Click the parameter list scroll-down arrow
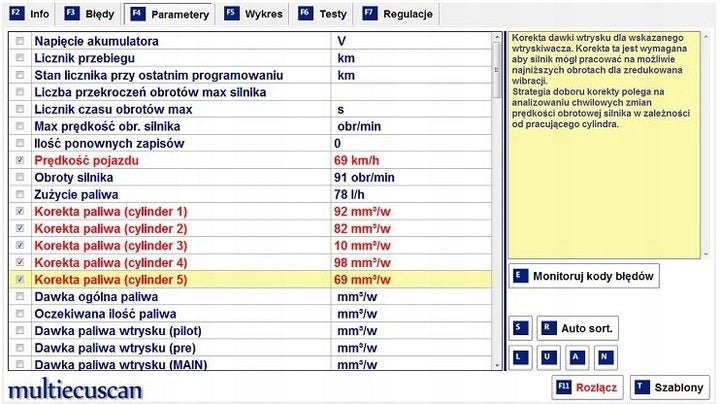Image resolution: width=720 pixels, height=404 pixels. pyautogui.click(x=497, y=365)
